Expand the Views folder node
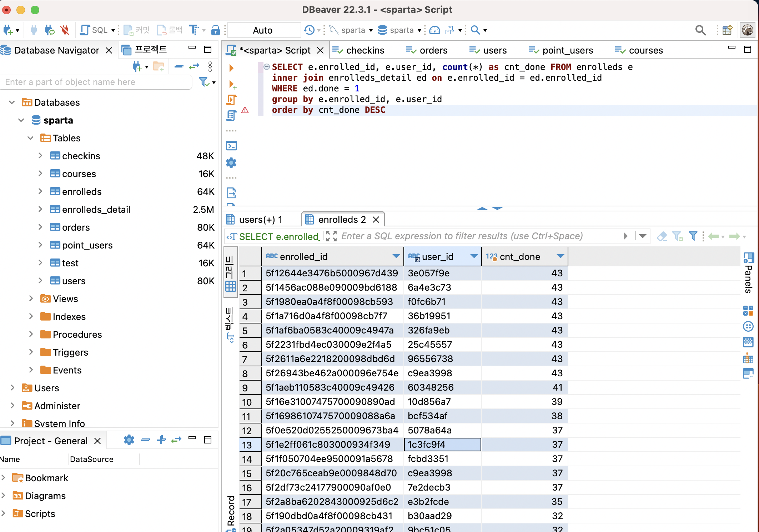759x532 pixels. pos(31,299)
